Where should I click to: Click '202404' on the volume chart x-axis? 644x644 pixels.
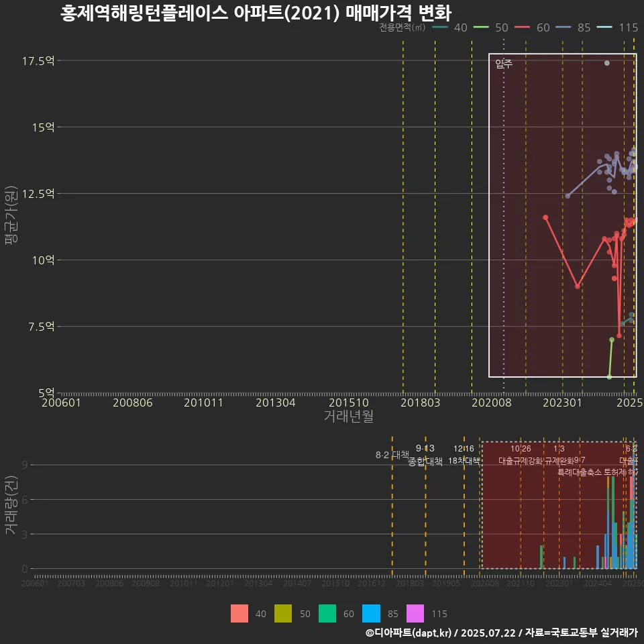(x=598, y=583)
